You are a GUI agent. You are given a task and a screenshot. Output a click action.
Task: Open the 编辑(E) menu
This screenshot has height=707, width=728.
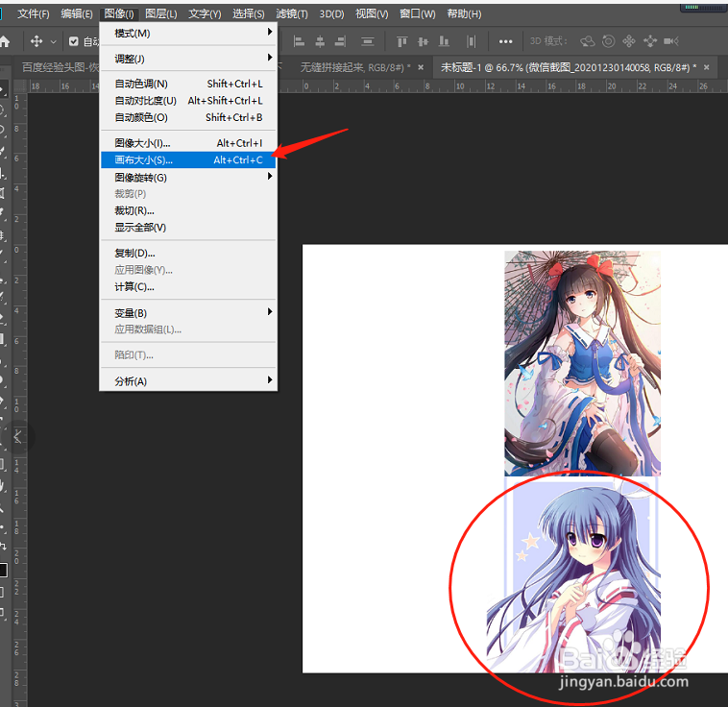77,14
